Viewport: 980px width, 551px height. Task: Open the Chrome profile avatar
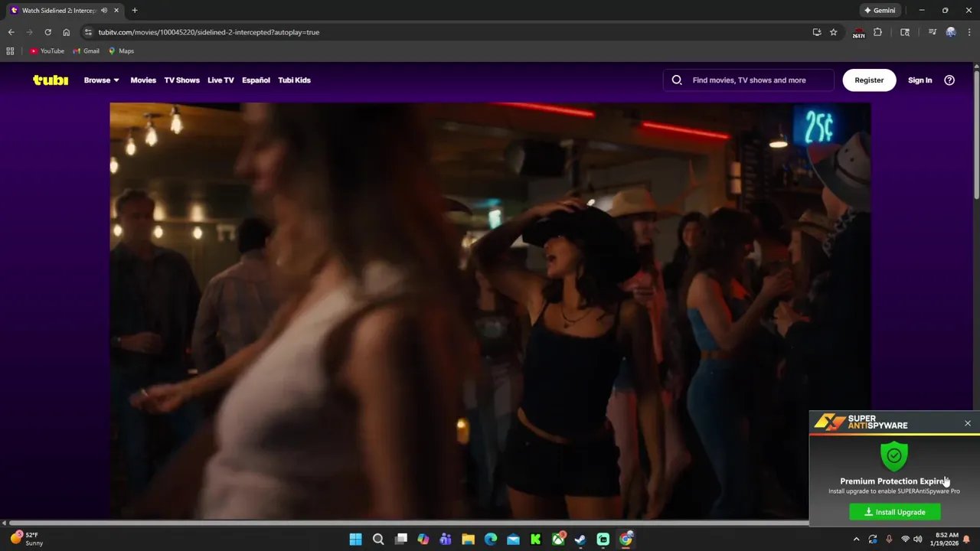tap(951, 32)
